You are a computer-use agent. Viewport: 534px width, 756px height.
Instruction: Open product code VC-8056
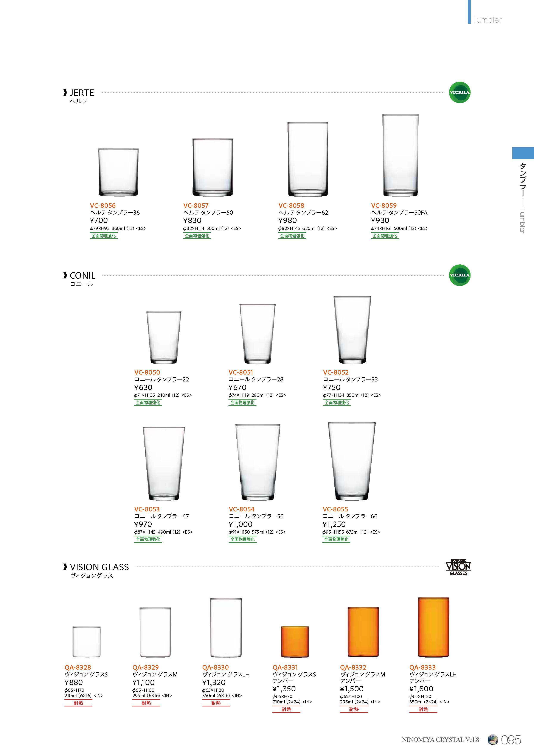coord(103,205)
